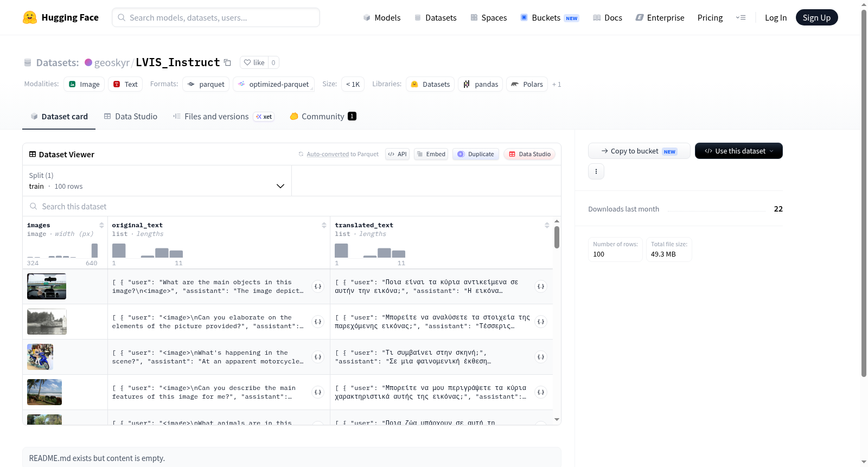Open the three-dot more options button
Viewport: 868px width, 467px height.
[x=596, y=171]
